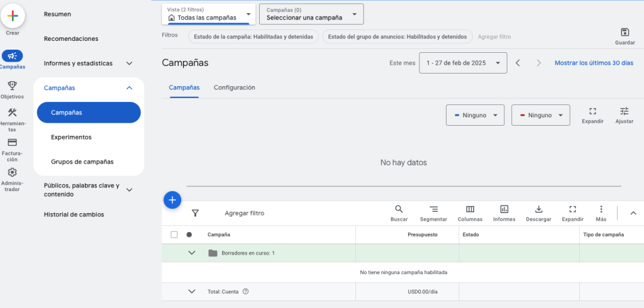Click Mostrar los últimos 30 días link

(594, 63)
